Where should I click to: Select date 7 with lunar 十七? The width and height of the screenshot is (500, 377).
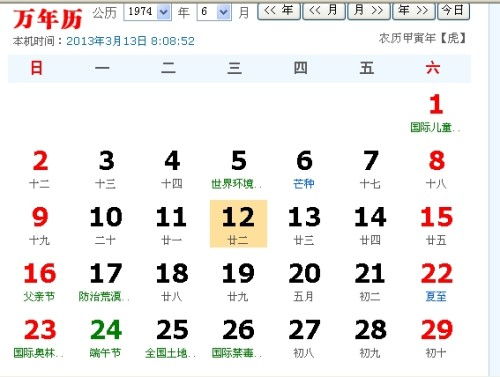[370, 169]
